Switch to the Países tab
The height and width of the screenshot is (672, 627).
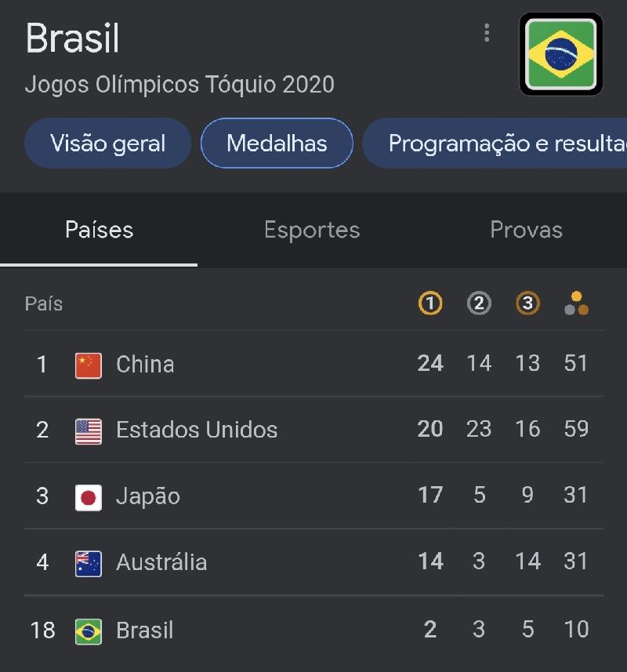tap(99, 231)
